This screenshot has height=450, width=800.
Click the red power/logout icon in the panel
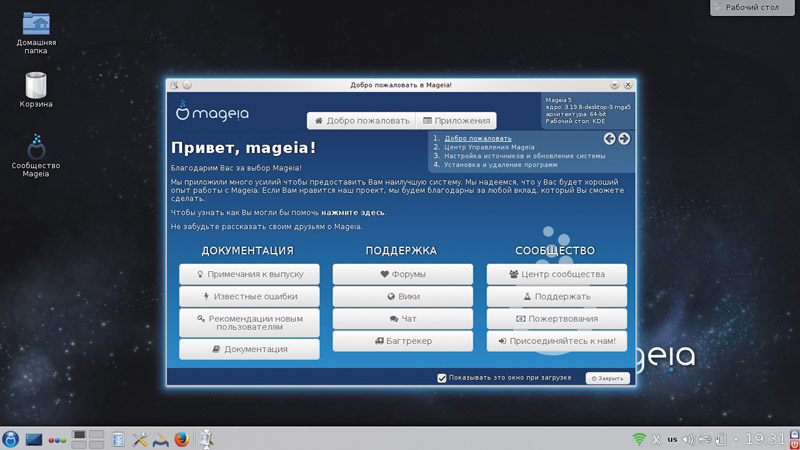pyautogui.click(x=794, y=444)
